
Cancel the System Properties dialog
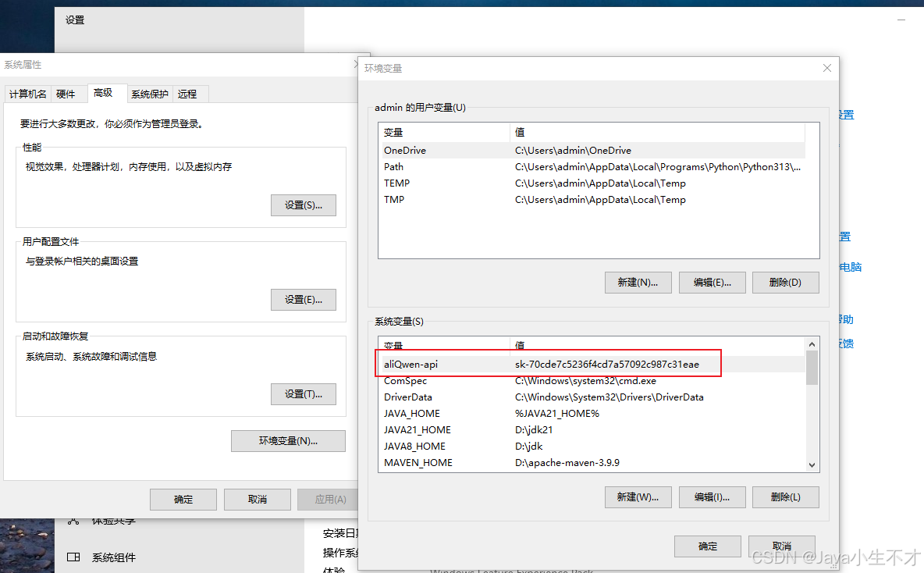258,500
